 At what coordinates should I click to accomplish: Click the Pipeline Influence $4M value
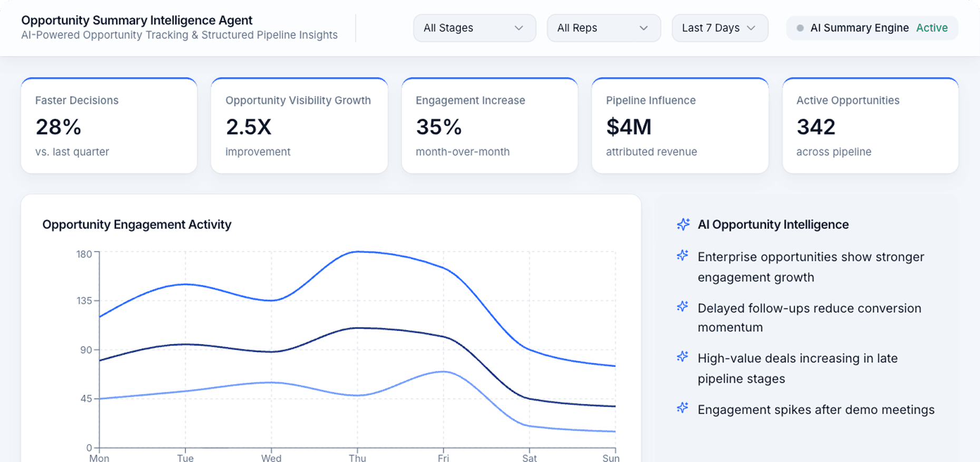coord(629,127)
